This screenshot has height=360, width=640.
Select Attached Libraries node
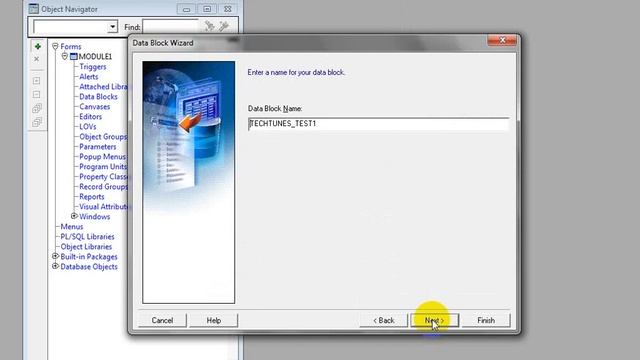(103, 87)
